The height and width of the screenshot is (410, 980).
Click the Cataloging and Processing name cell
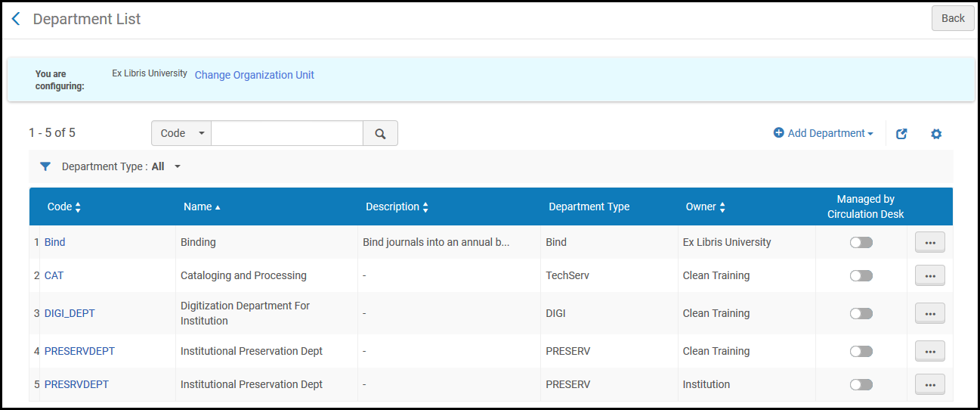[x=243, y=275]
